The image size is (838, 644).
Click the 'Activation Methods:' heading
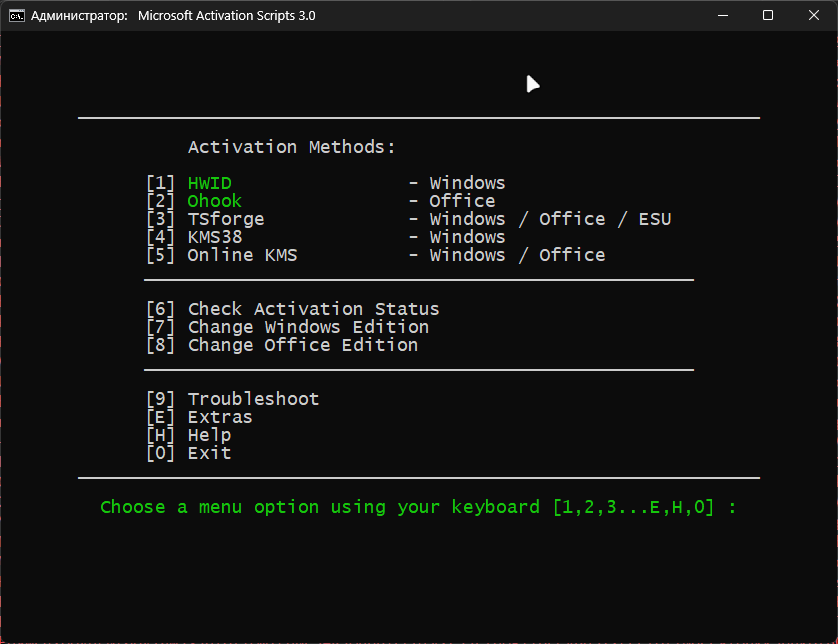[x=292, y=147]
